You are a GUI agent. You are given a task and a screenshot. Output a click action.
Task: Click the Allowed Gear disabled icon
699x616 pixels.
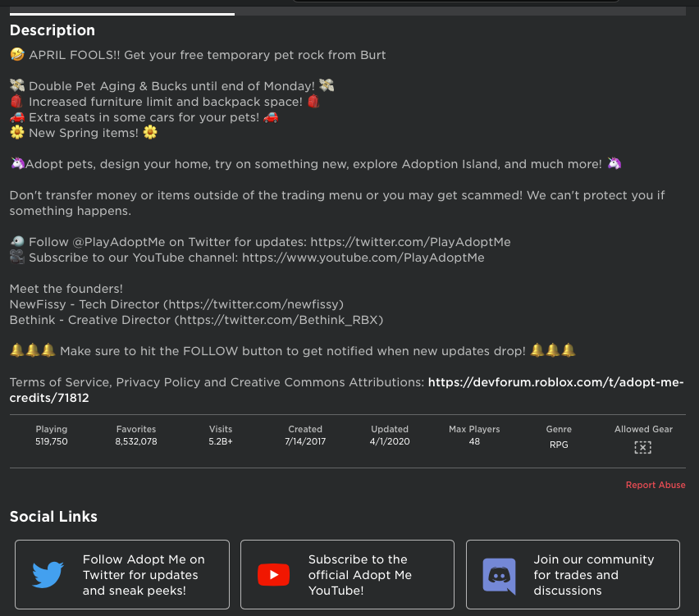(x=643, y=447)
